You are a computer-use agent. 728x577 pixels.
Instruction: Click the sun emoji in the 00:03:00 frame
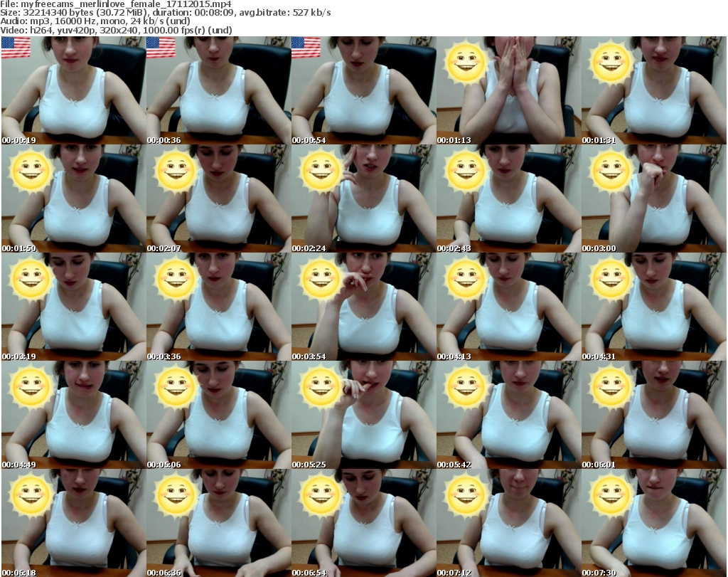coord(611,171)
